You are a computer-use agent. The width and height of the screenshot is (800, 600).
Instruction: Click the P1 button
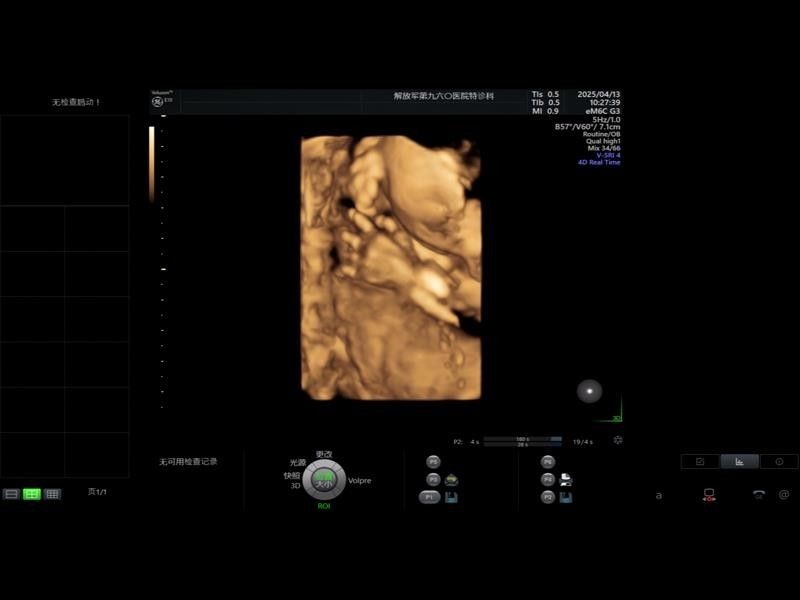430,497
